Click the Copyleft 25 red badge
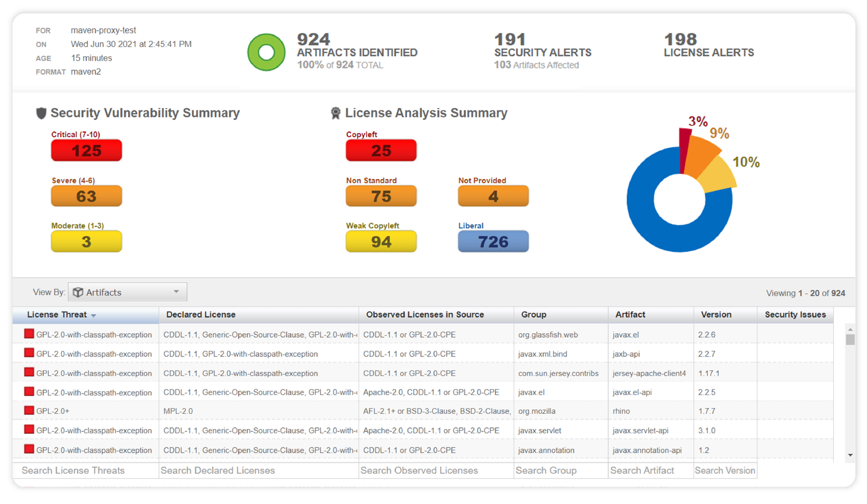The width and height of the screenshot is (867, 504). tap(381, 151)
